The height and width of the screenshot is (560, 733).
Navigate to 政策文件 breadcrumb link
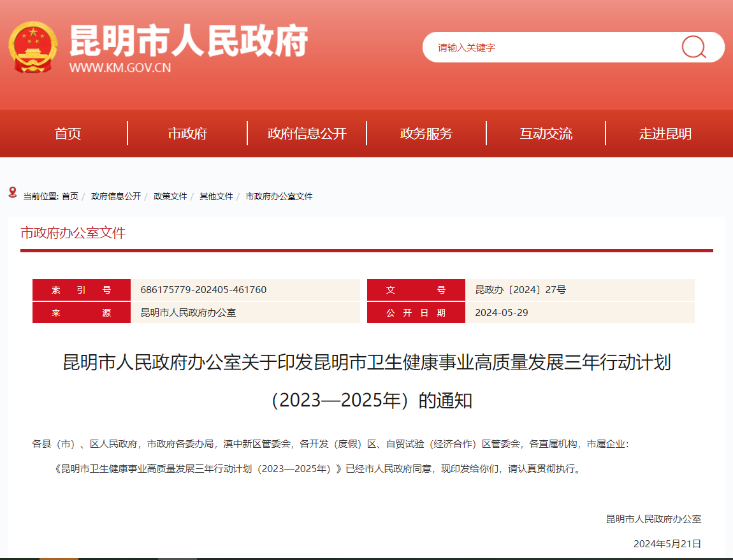click(170, 196)
